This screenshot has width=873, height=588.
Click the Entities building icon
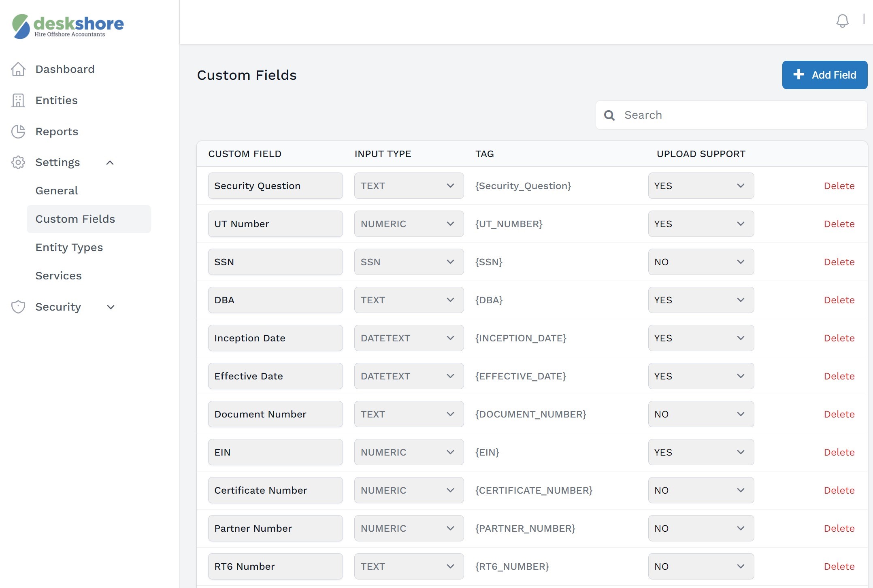tap(18, 100)
